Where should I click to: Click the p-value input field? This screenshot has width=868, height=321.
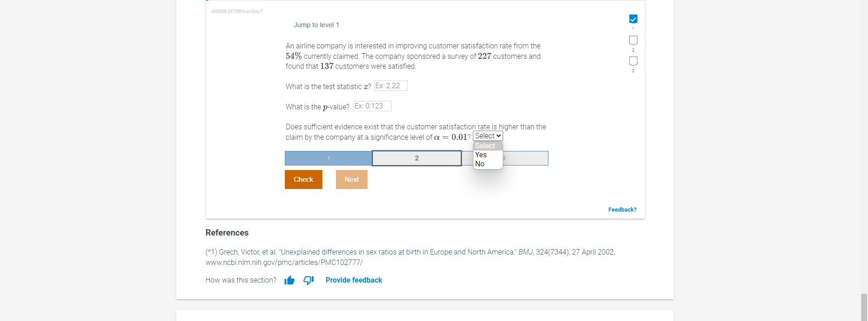pyautogui.click(x=372, y=106)
